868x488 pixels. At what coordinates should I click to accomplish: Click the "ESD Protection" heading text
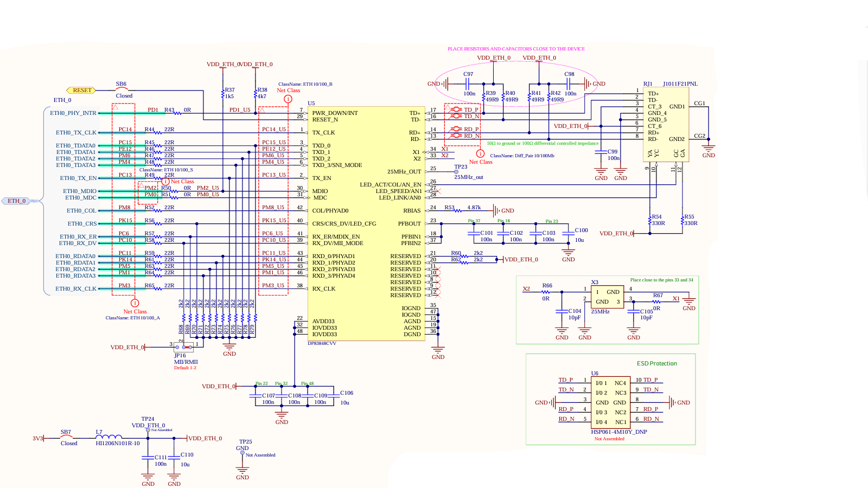[x=657, y=364]
